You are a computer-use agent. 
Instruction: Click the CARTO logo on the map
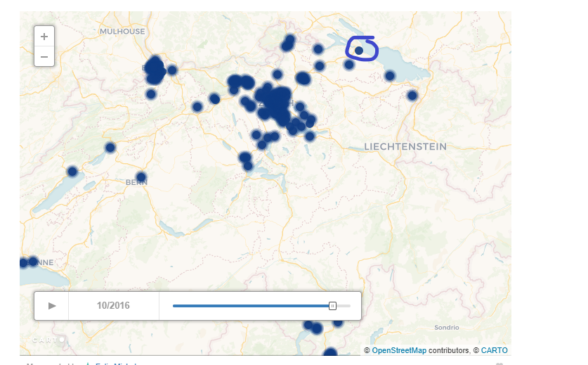pyautogui.click(x=48, y=340)
